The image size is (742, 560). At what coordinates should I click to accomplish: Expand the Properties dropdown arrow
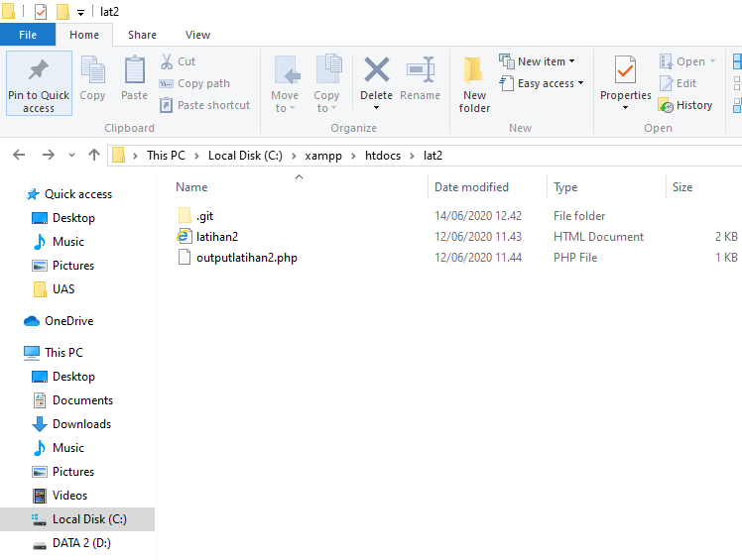[625, 108]
